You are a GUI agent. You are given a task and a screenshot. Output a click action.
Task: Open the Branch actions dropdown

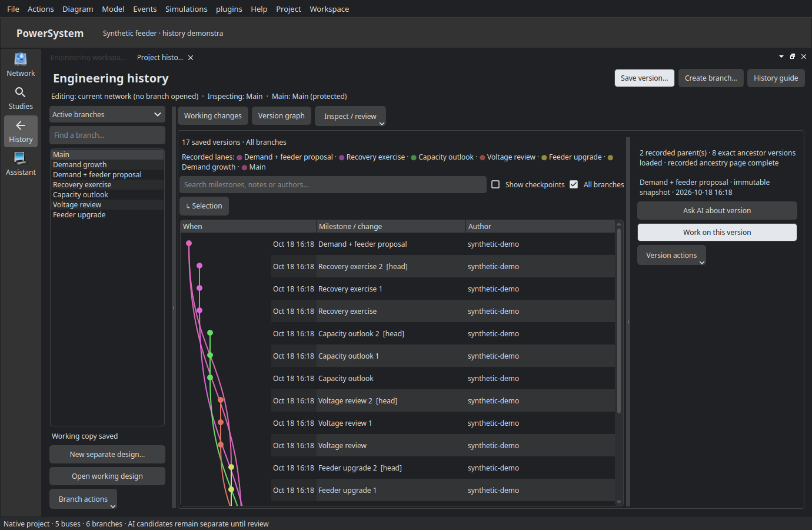84,499
